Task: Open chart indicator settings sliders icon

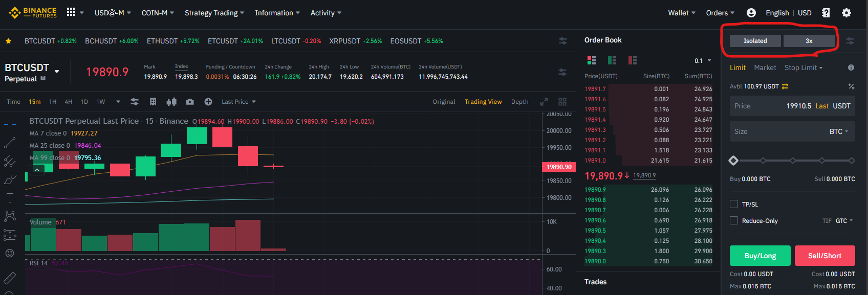Action: click(135, 102)
